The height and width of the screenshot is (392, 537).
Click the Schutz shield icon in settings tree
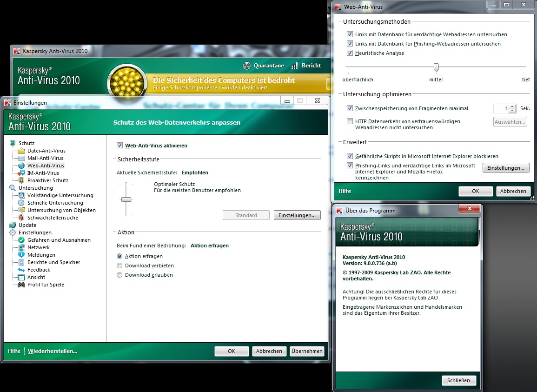[13, 143]
